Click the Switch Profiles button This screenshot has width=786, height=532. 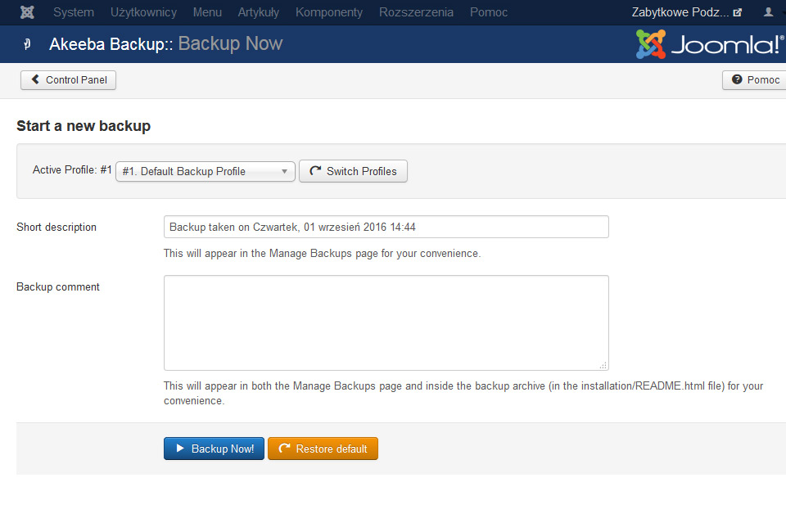click(x=353, y=171)
